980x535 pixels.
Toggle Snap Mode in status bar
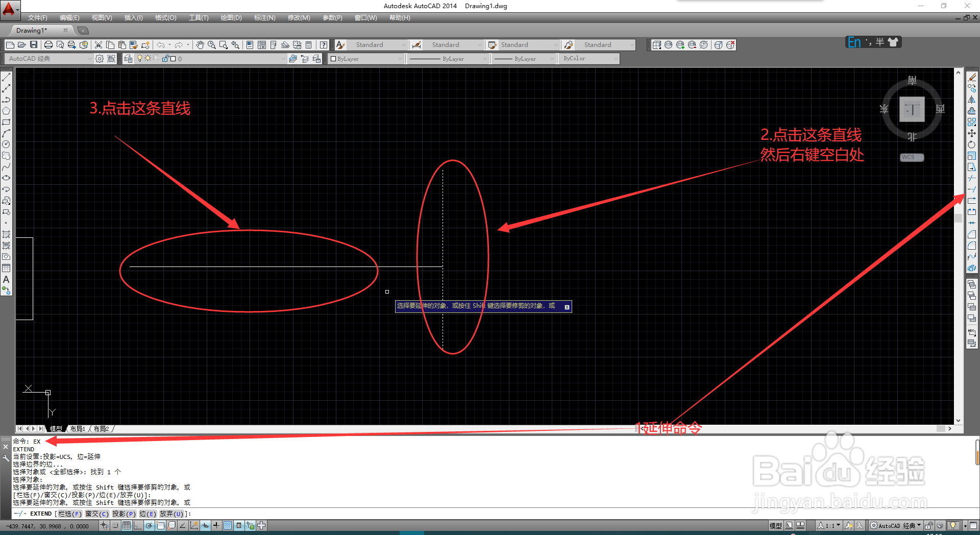click(115, 525)
